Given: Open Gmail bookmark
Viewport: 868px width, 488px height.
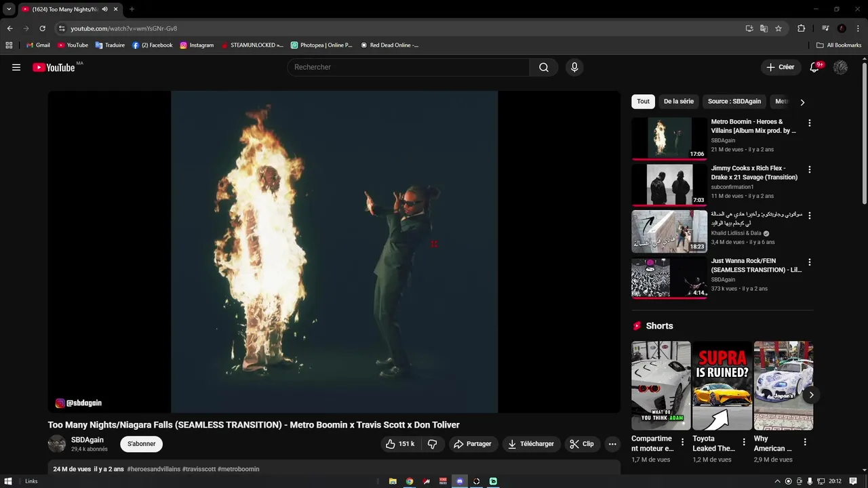Looking at the screenshot, I should coord(38,45).
